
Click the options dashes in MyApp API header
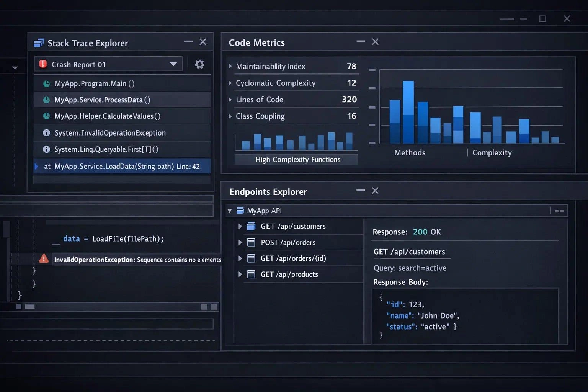coord(559,211)
